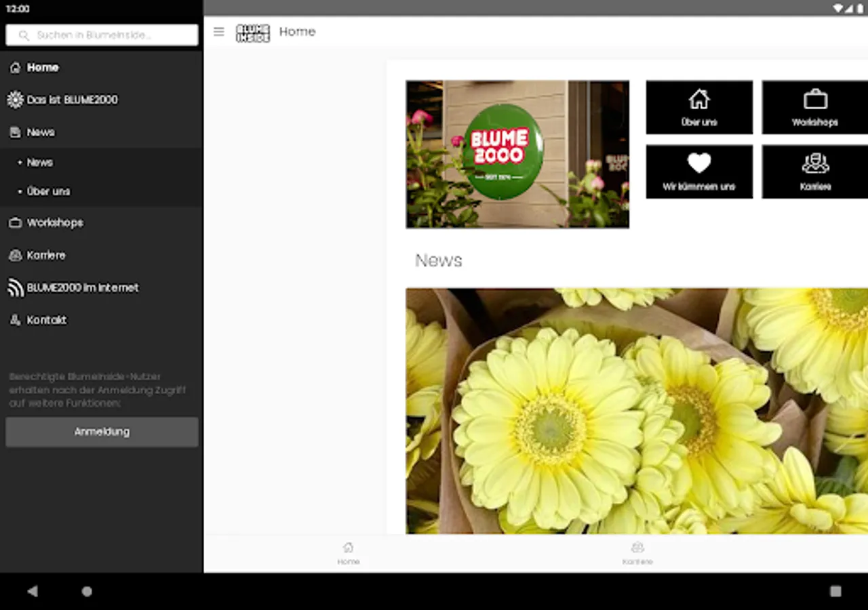Click the newspaper icon beside sidebar News
The height and width of the screenshot is (610, 868).
click(x=15, y=132)
